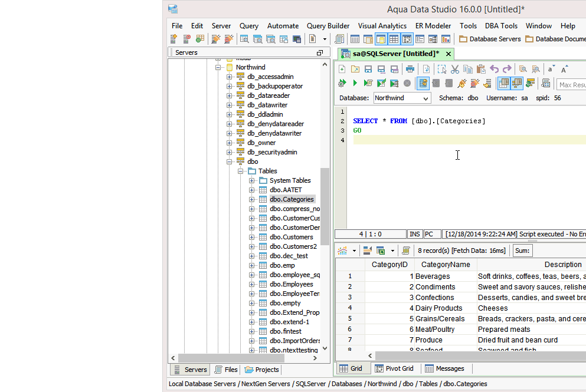Click the script scroll icon in main toolbar
Screen dimensions: 586x392
[x=339, y=39]
